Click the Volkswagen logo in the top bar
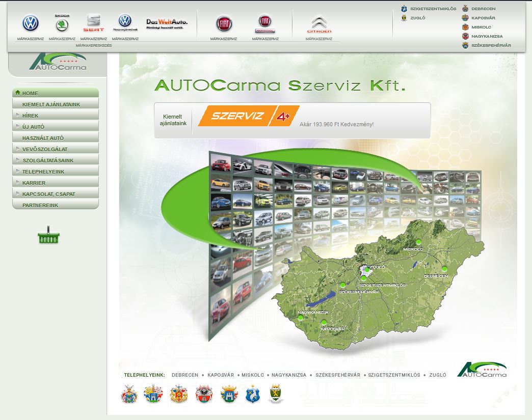The image size is (532, 420). pyautogui.click(x=31, y=23)
